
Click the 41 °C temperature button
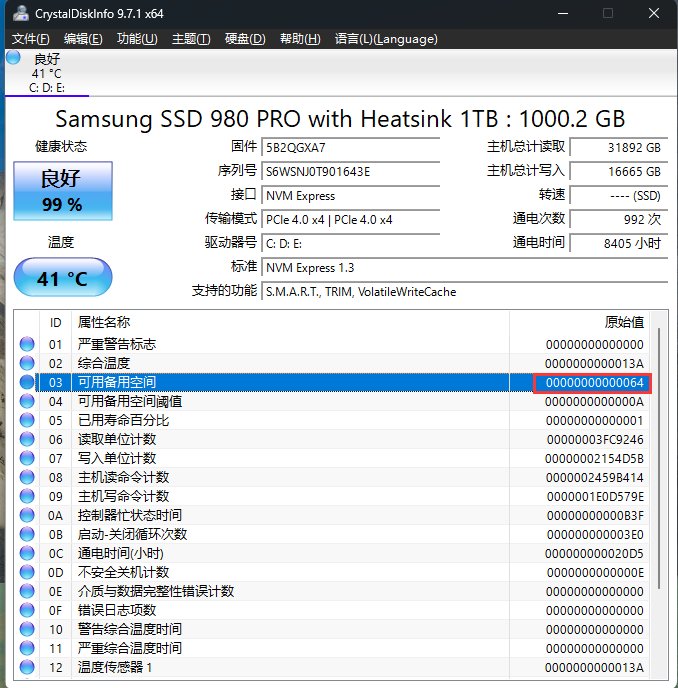click(x=61, y=278)
